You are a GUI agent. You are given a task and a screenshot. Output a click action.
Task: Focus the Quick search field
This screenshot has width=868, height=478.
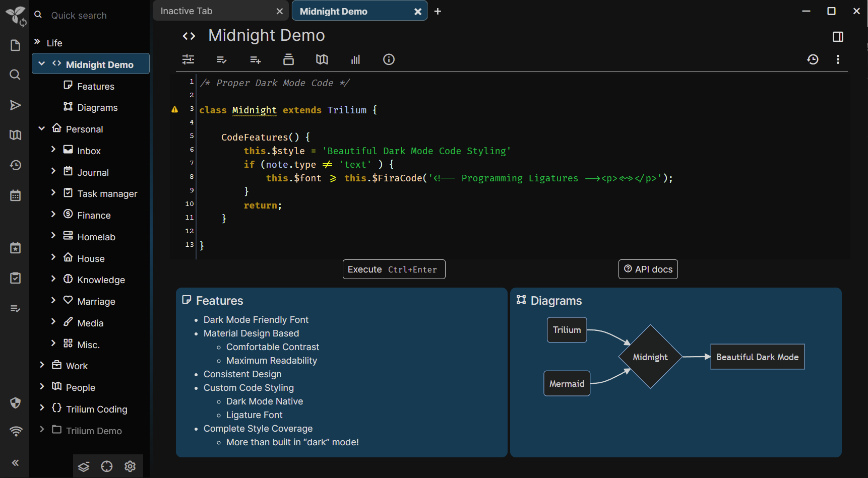91,15
